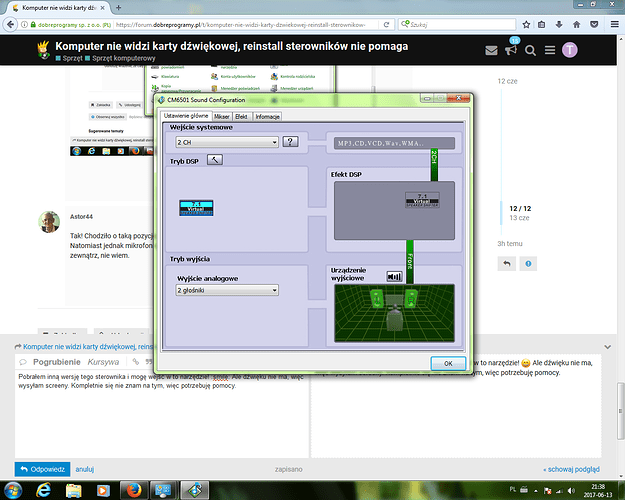Click the topic title in the forum header
This screenshot has width=625, height=500.
[232, 46]
